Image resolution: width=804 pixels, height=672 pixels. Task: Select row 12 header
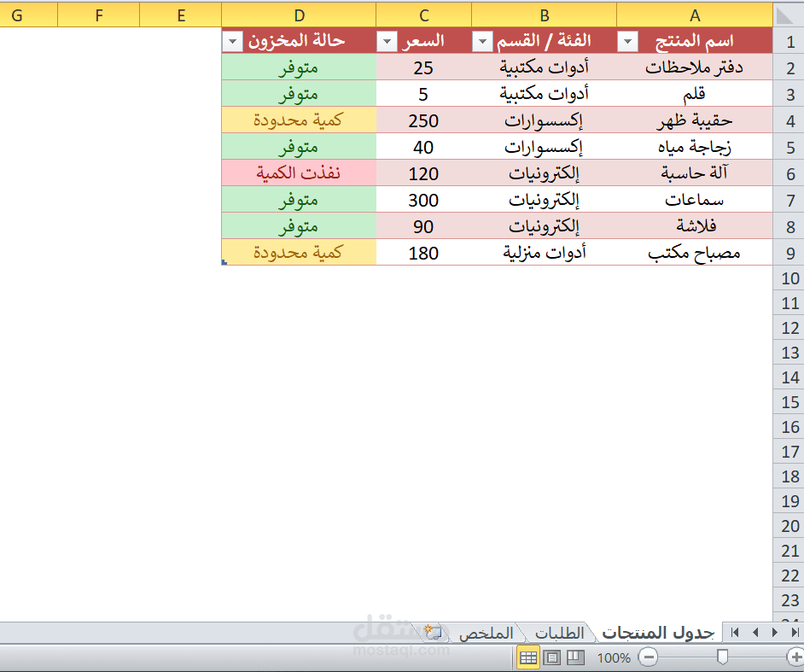point(789,327)
